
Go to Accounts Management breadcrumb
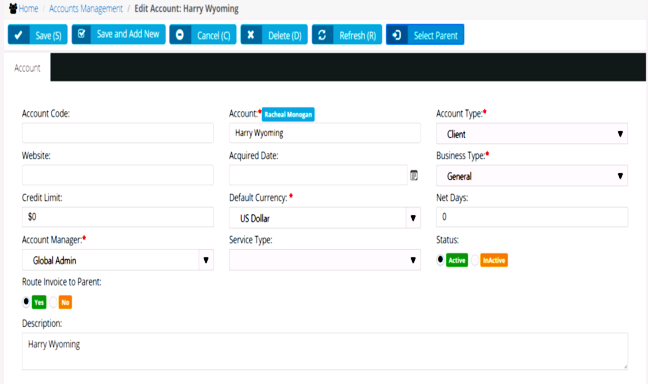pyautogui.click(x=86, y=9)
